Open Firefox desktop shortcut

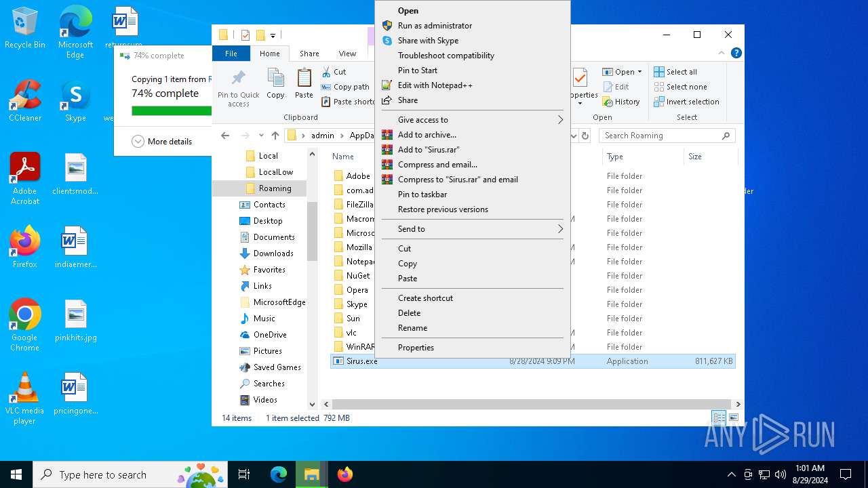pos(25,247)
